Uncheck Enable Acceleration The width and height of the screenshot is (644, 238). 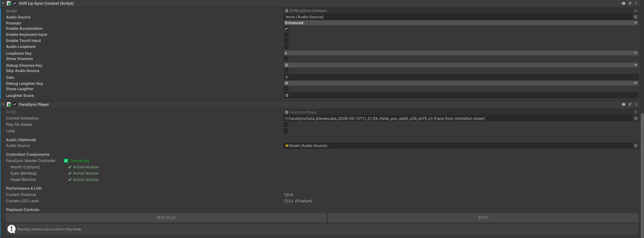pos(286,29)
